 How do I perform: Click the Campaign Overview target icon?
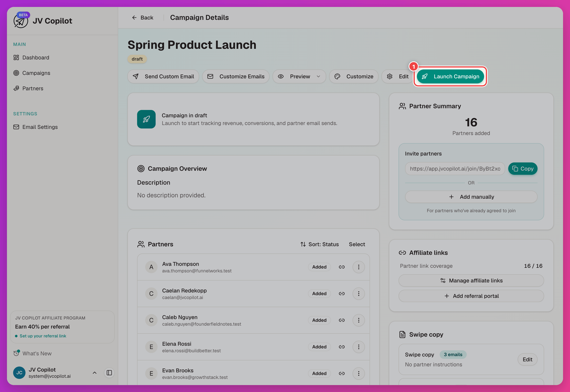141,168
